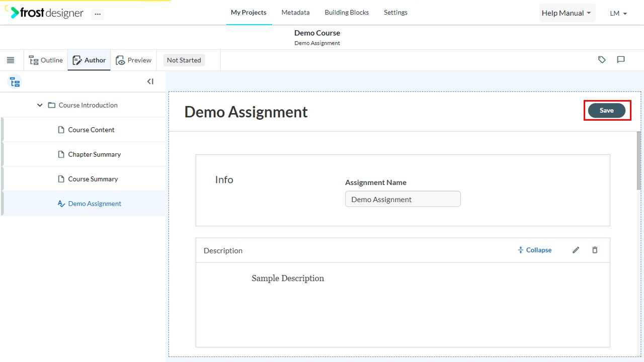Click the vertical scrollbar thumb
The height and width of the screenshot is (362, 644).
click(639, 160)
